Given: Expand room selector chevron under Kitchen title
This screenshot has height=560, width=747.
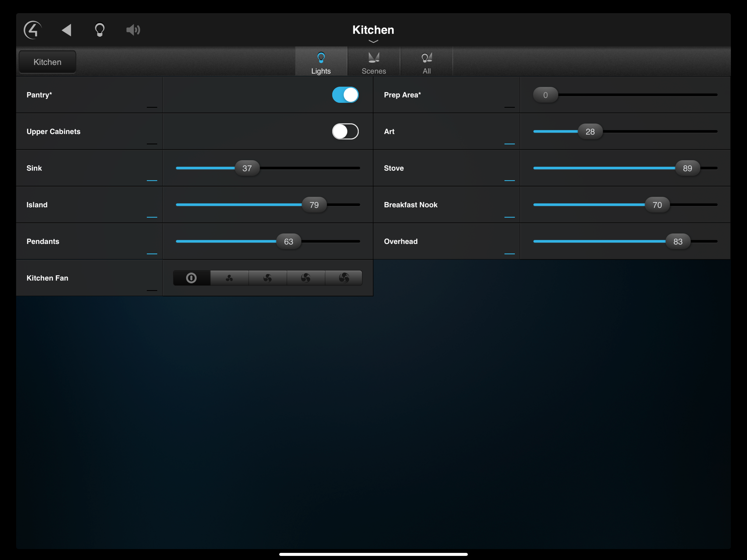Looking at the screenshot, I should (x=373, y=42).
